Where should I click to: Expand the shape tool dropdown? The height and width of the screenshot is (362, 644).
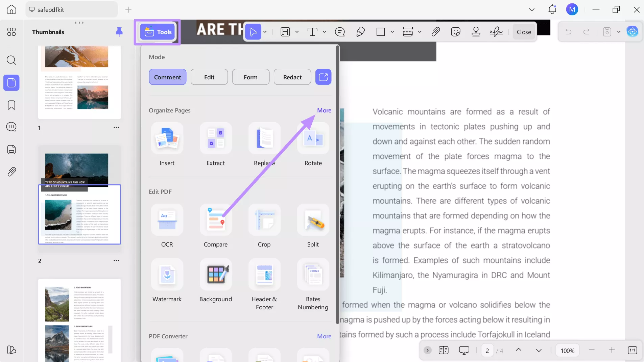pos(392,32)
